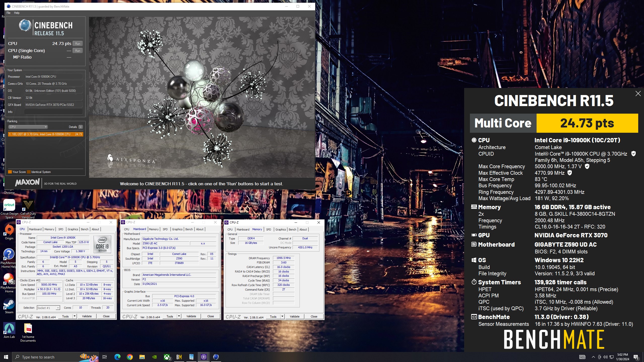Open the Ranking CPU dropdown in Cinebench
644x362 pixels.
click(28, 127)
